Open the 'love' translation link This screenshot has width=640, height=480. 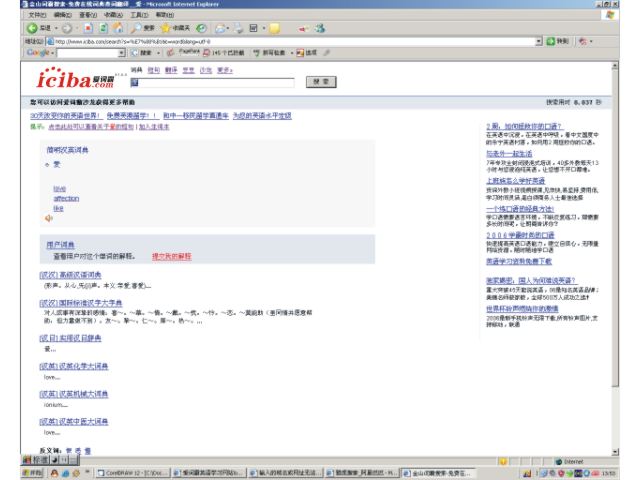60,189
